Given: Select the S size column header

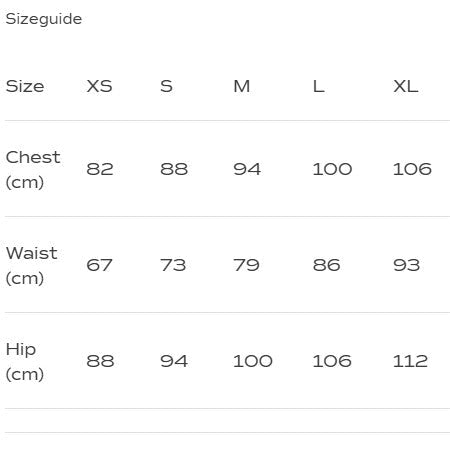Looking at the screenshot, I should point(166,86).
